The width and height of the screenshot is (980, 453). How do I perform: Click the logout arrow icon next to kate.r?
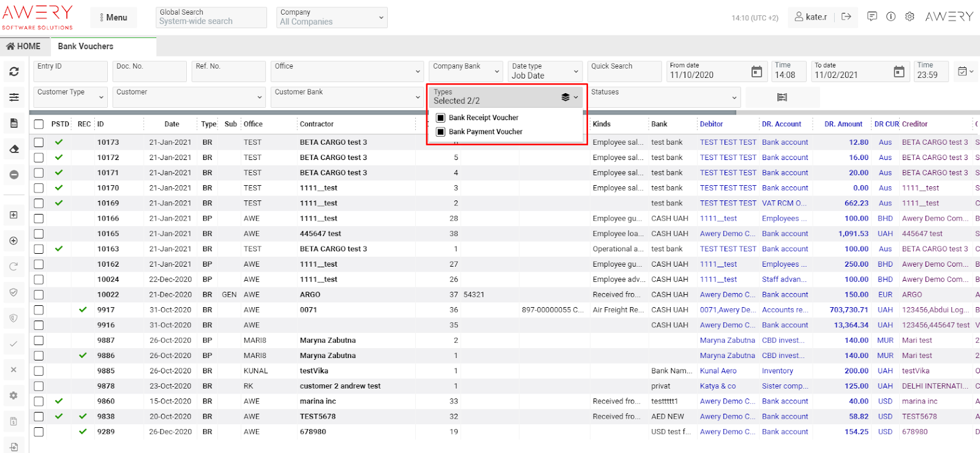point(846,17)
